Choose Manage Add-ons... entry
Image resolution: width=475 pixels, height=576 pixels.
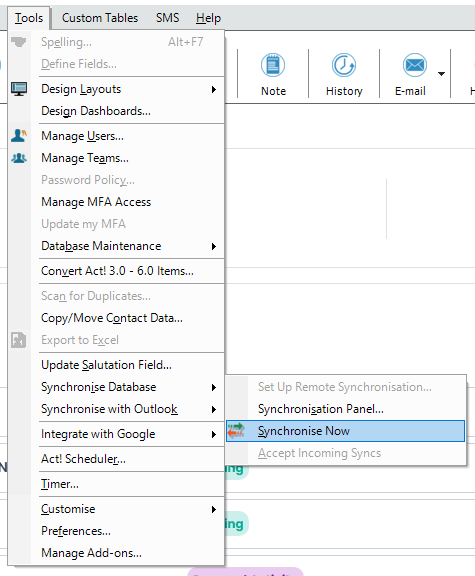tap(116, 553)
